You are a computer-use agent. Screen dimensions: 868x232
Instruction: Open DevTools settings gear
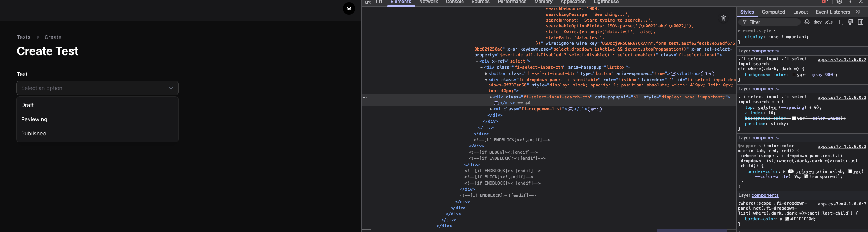(839, 2)
